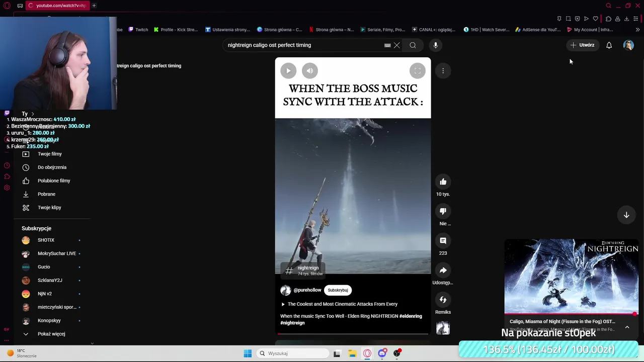Open the nightreign hashtag chip
Viewport: 644px width, 362px height.
[302, 270]
